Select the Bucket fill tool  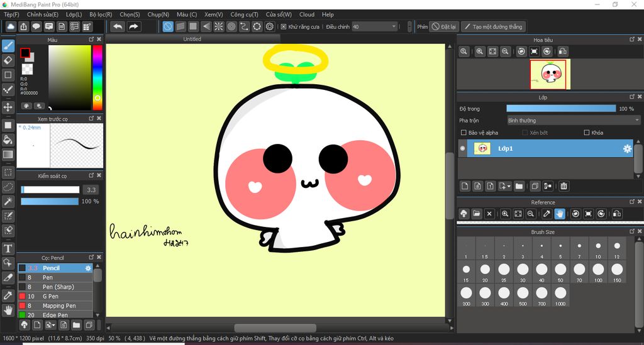(8, 140)
